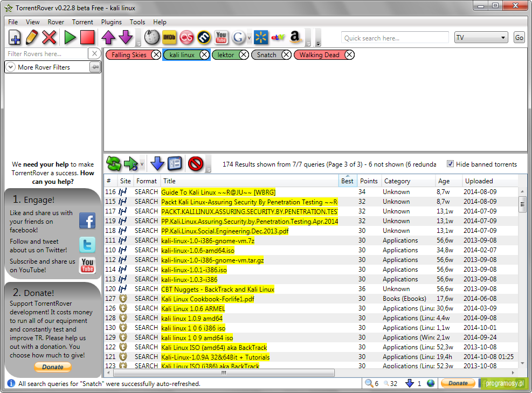Clear the Filter Rovers field

click(x=95, y=53)
